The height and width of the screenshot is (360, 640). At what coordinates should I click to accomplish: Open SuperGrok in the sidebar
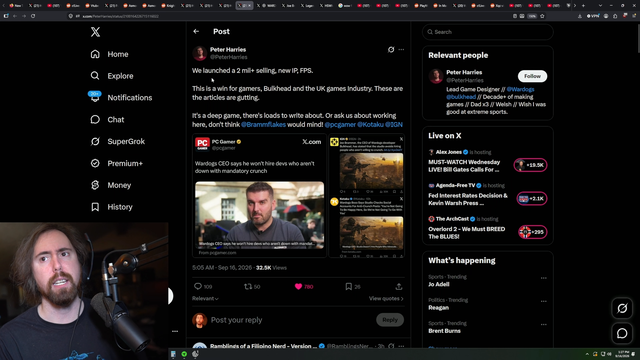(x=118, y=141)
